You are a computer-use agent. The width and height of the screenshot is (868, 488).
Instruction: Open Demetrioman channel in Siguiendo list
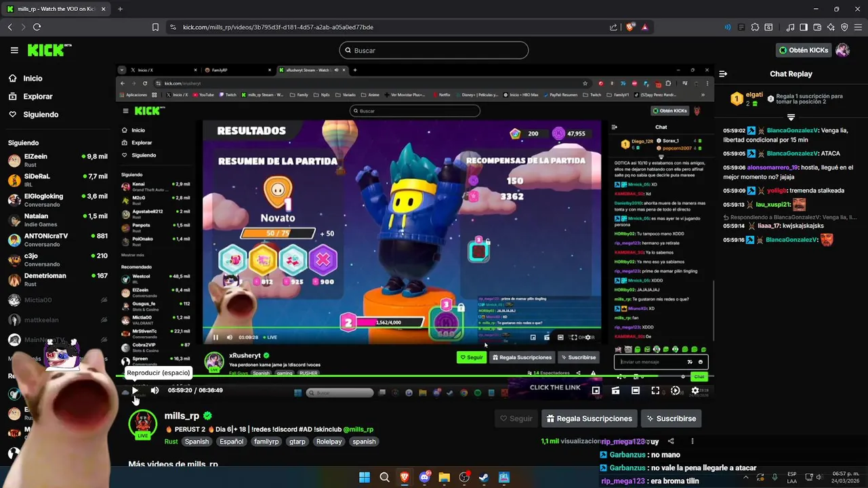(x=58, y=279)
